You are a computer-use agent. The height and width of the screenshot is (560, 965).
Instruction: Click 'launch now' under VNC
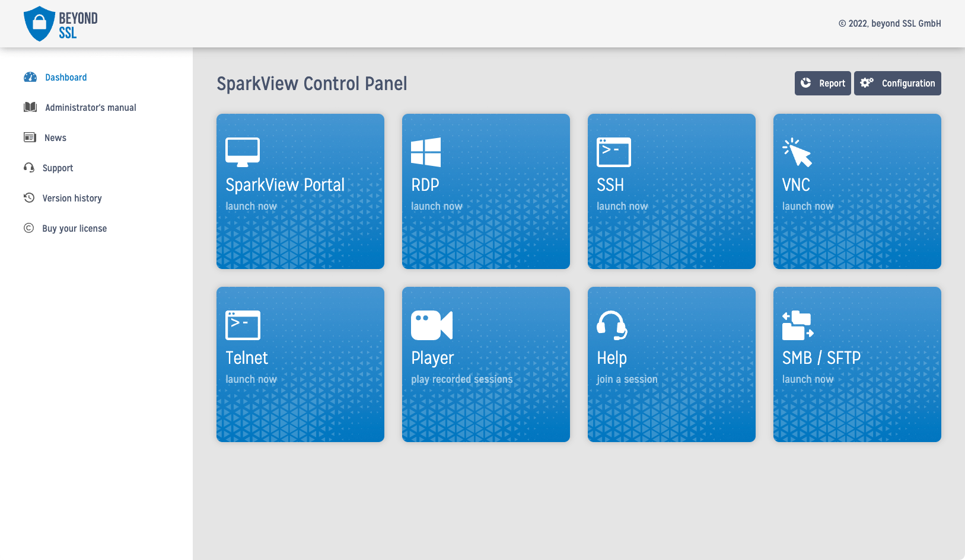[808, 206]
